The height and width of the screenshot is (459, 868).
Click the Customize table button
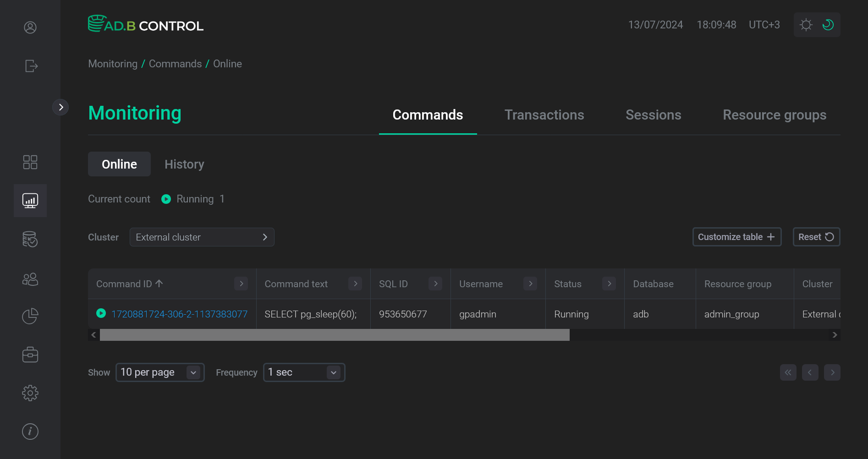tap(736, 237)
